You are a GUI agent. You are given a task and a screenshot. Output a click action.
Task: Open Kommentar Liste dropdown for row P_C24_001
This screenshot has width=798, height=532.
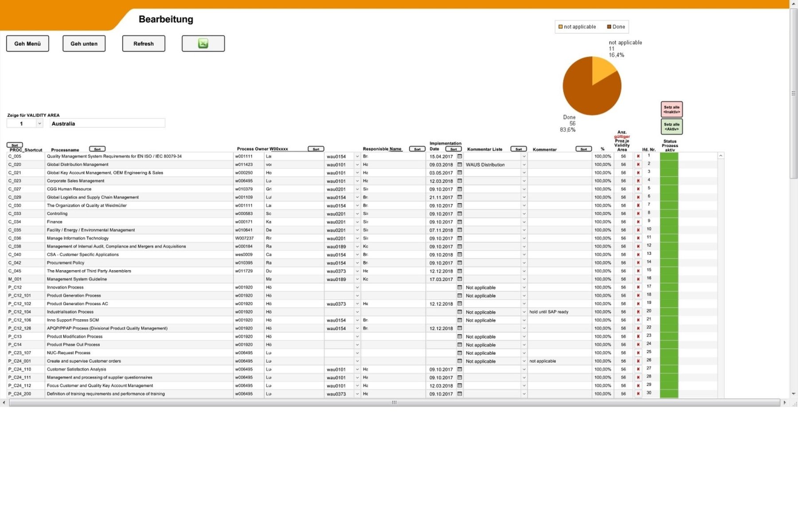pos(524,361)
